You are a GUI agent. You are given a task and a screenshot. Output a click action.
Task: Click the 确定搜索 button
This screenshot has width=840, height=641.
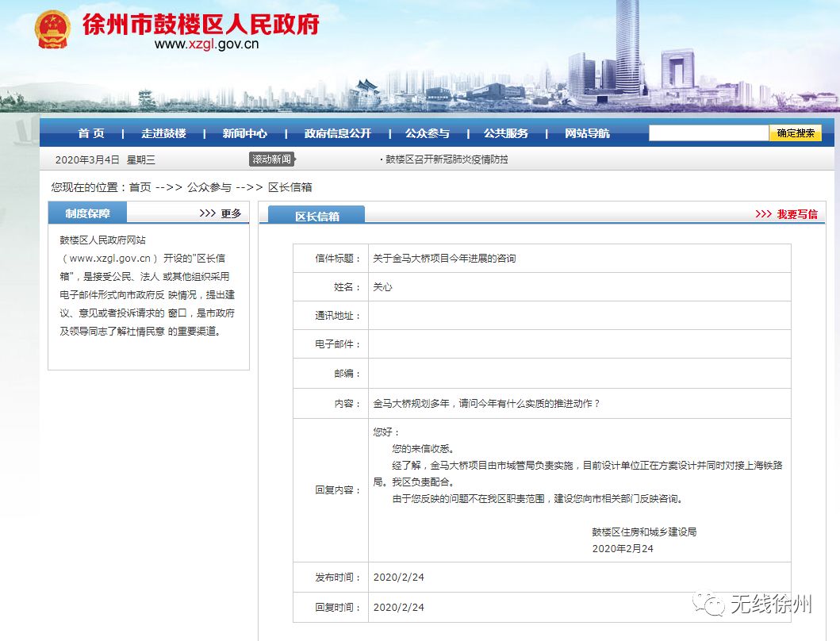pyautogui.click(x=796, y=133)
